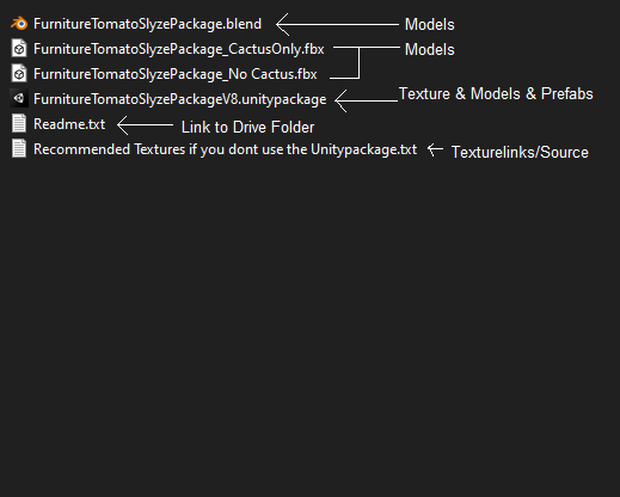Click the document icon for Recommended Textures file

point(19,149)
